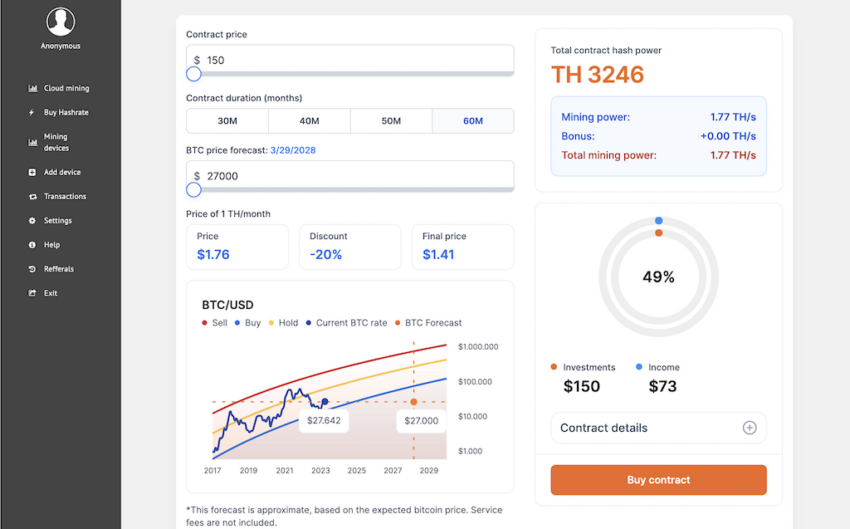This screenshot has height=529, width=850.
Task: Click the Buy Hashrate lightning icon
Action: tap(33, 113)
